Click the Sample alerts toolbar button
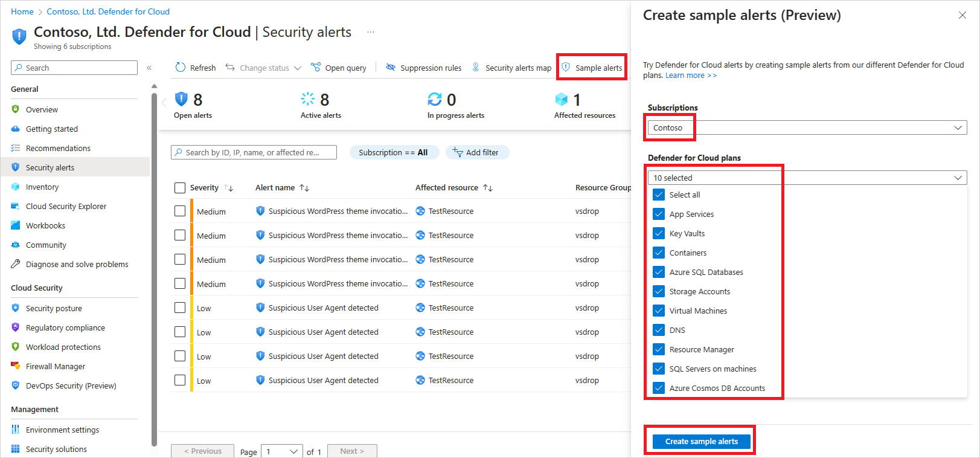980x458 pixels. pyautogui.click(x=592, y=68)
